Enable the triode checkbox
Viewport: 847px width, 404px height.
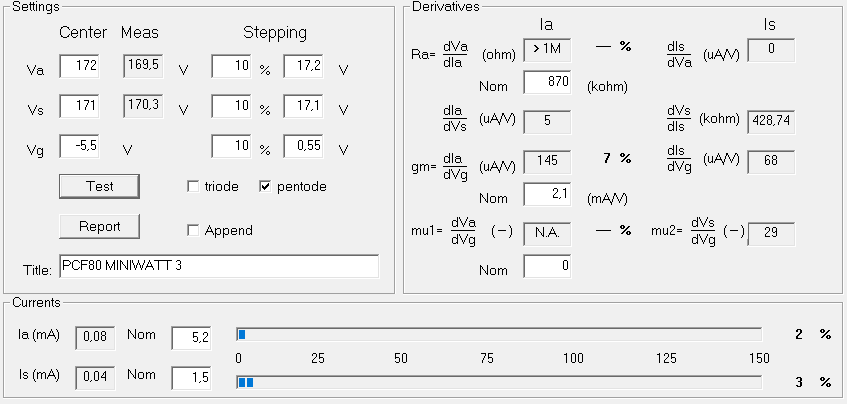coord(193,187)
